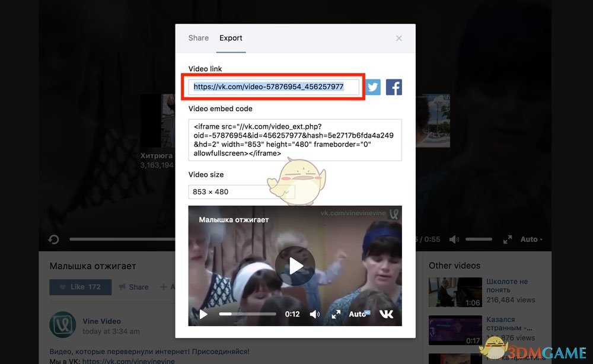Open Auto quality menu in main player

click(x=531, y=240)
